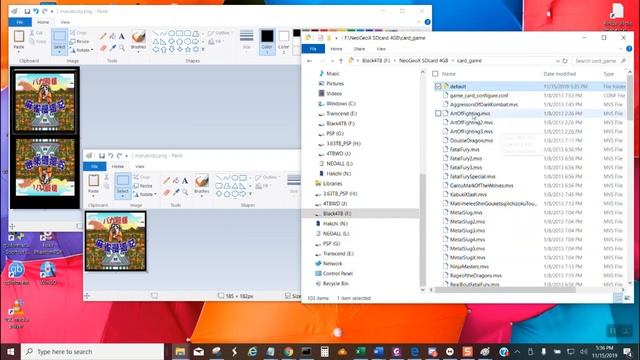The width and height of the screenshot is (640, 360).
Task: Select the Eraser tool in rear Paint window
Action: [103, 48]
